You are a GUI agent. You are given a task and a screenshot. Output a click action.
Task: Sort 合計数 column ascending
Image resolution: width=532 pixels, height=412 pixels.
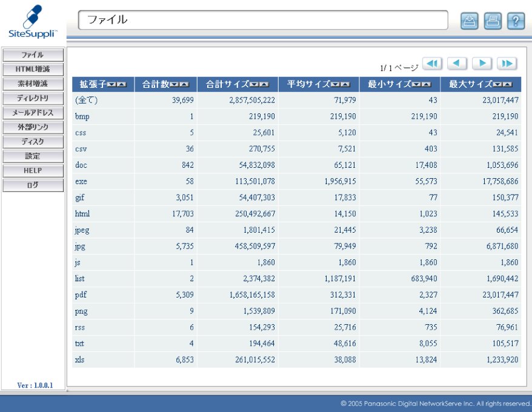[x=184, y=85]
